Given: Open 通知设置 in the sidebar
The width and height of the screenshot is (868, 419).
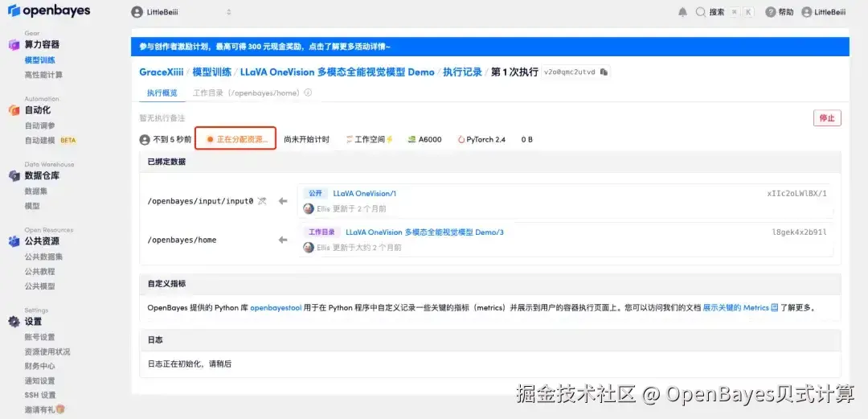Looking at the screenshot, I should [40, 380].
